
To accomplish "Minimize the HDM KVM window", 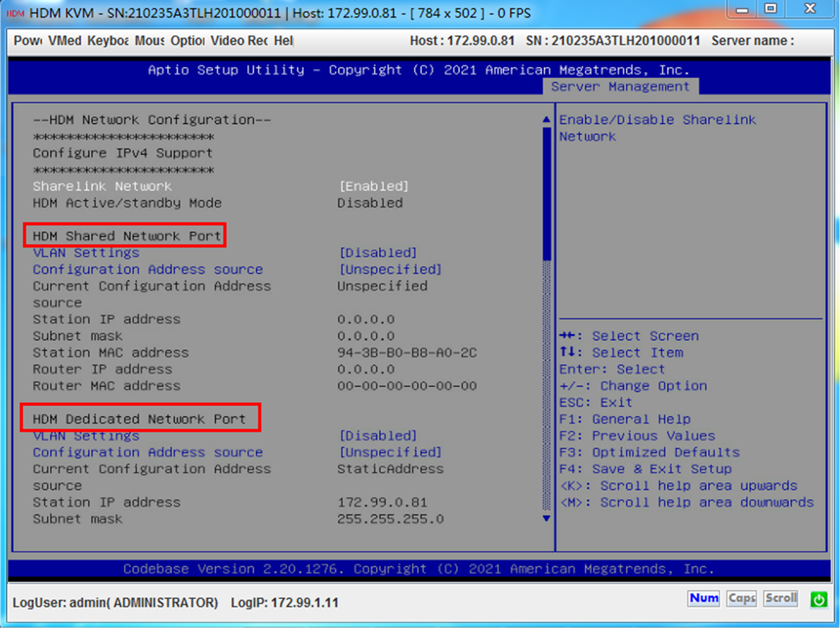I will (742, 9).
